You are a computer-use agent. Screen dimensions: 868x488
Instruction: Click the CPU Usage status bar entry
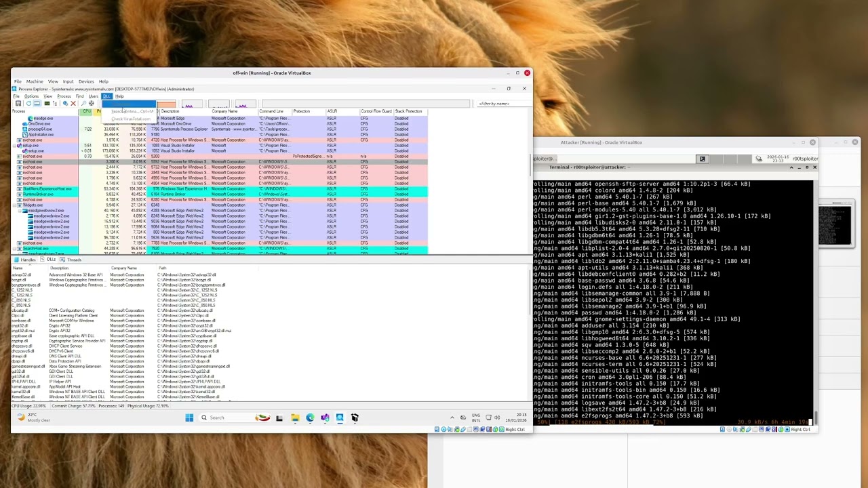(30, 405)
